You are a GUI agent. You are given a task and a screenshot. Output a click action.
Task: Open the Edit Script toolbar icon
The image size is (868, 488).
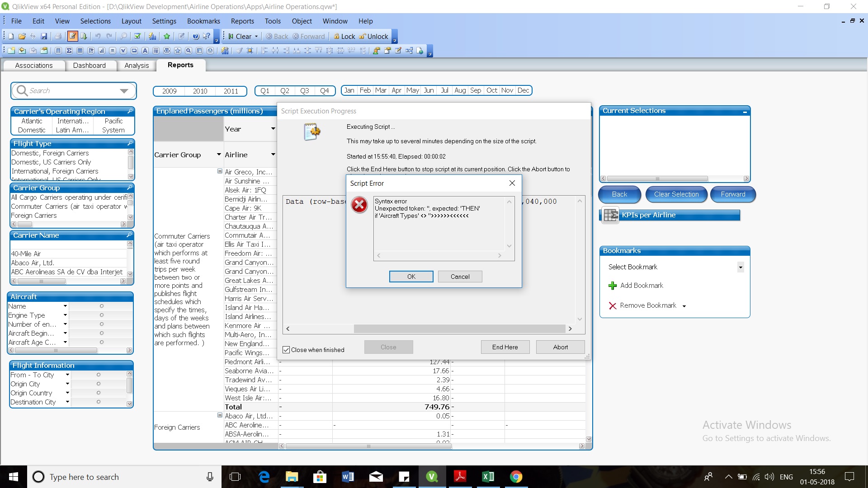72,37
